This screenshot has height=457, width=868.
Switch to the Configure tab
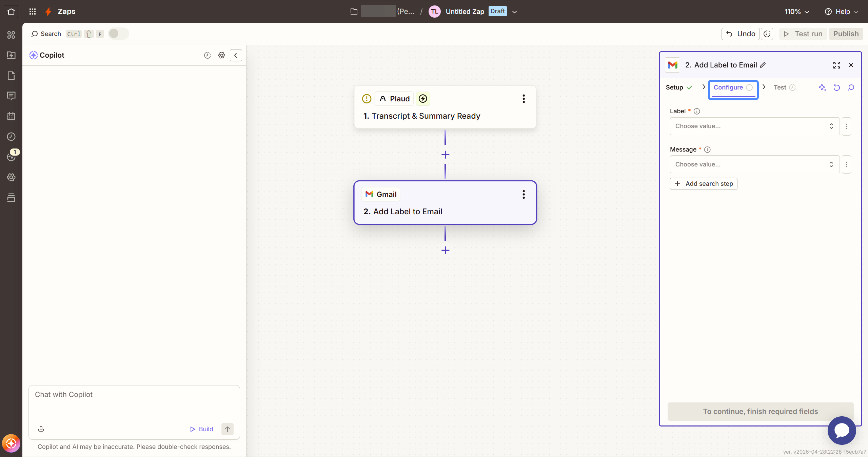(x=733, y=87)
